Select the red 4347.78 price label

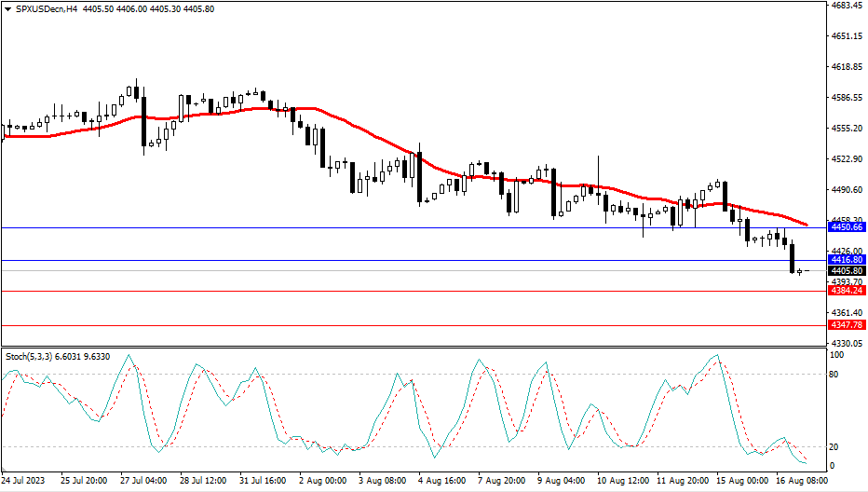click(x=846, y=325)
